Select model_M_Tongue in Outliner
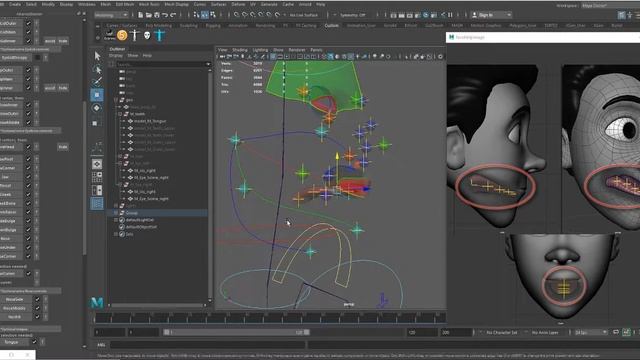Viewport: 640px width, 360px height. coord(150,121)
